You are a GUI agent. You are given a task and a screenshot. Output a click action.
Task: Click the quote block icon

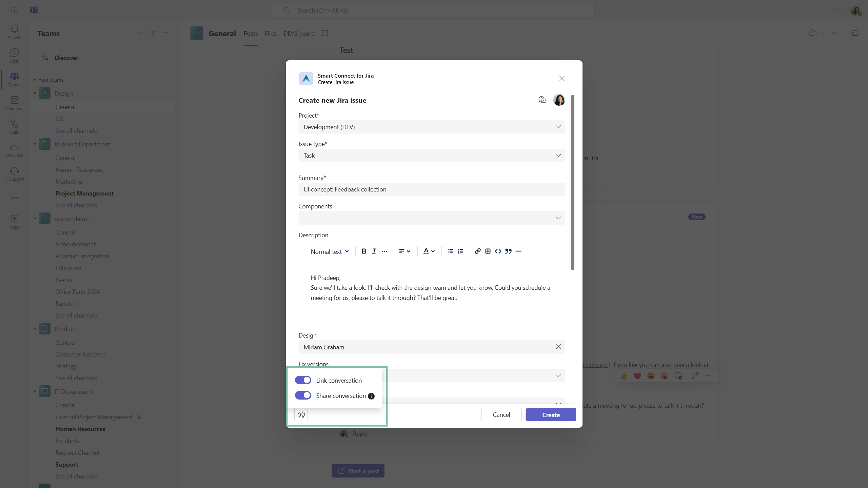click(x=508, y=251)
